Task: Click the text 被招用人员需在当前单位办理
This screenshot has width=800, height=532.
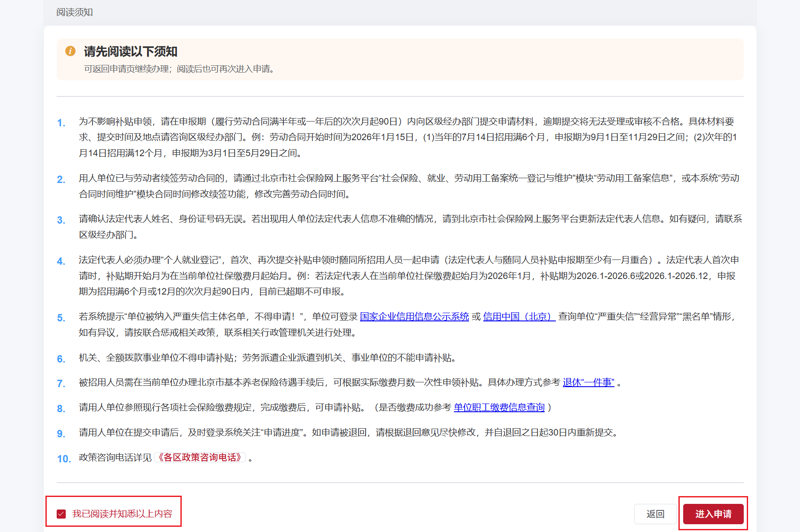Action: point(138,382)
